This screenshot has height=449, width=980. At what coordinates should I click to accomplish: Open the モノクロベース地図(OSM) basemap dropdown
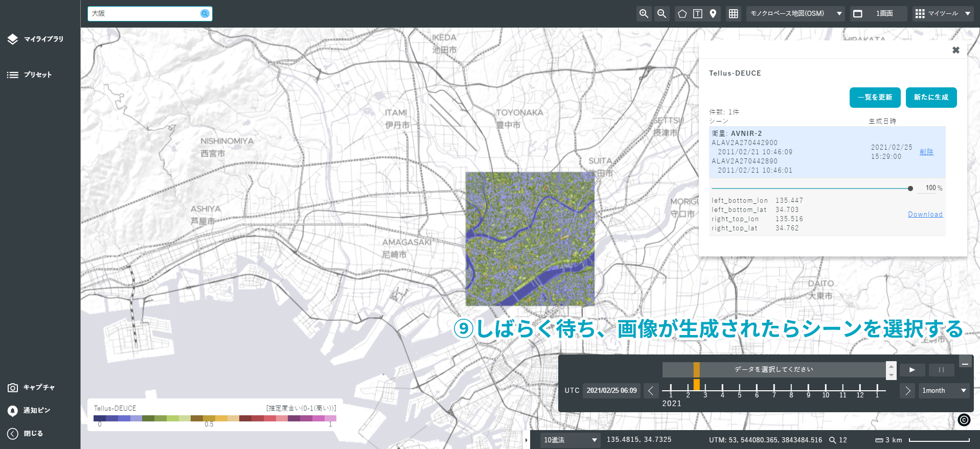point(796,14)
